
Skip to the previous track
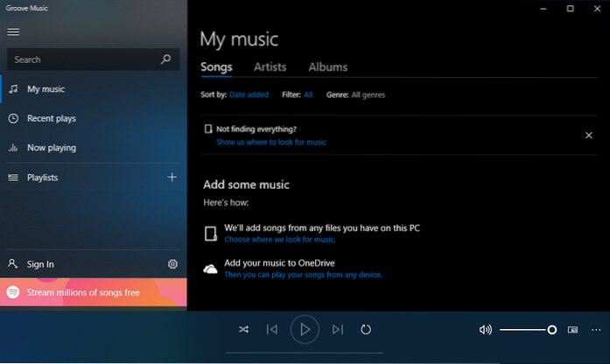click(272, 330)
